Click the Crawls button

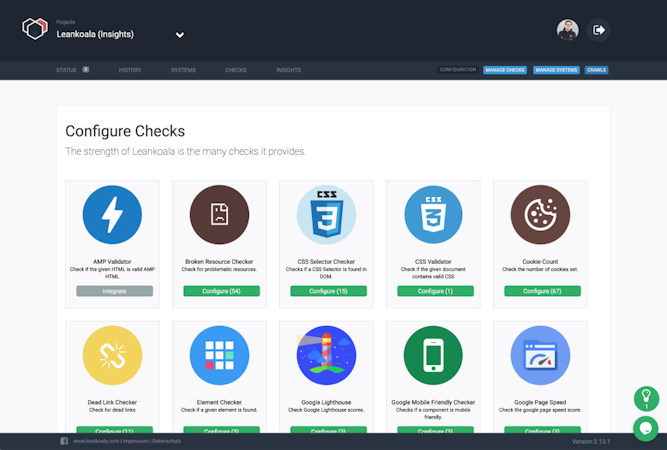(x=596, y=70)
